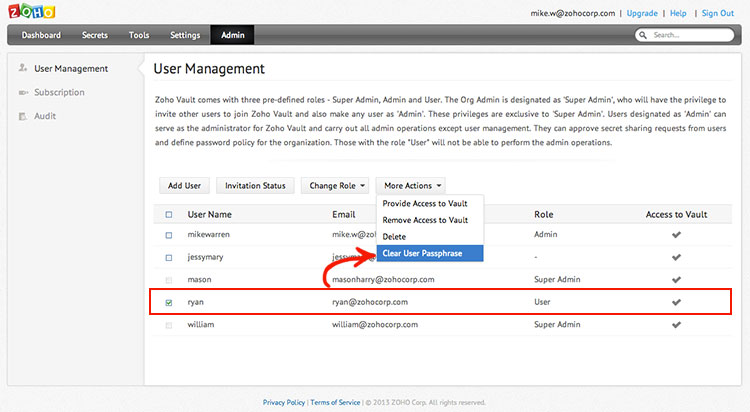Uncheck the checkbox for ryan
750x412 pixels.
(x=168, y=301)
